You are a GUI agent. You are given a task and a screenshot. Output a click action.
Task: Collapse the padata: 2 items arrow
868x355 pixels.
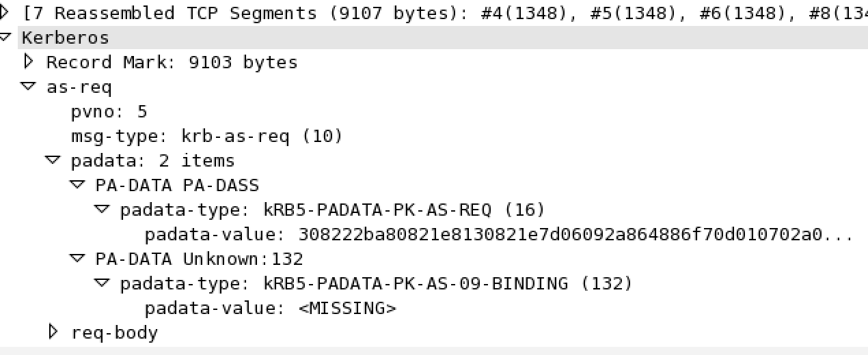coord(53,160)
